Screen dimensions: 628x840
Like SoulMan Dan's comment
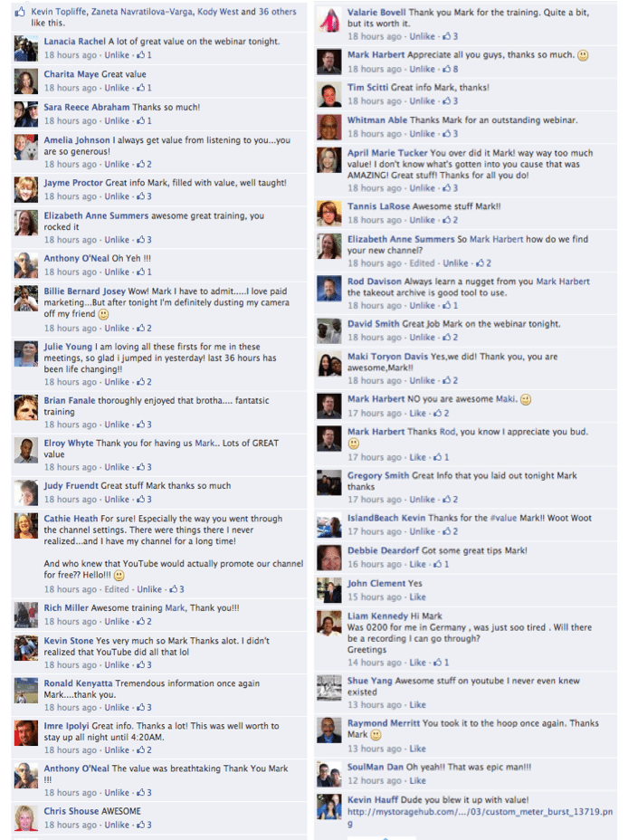click(417, 780)
